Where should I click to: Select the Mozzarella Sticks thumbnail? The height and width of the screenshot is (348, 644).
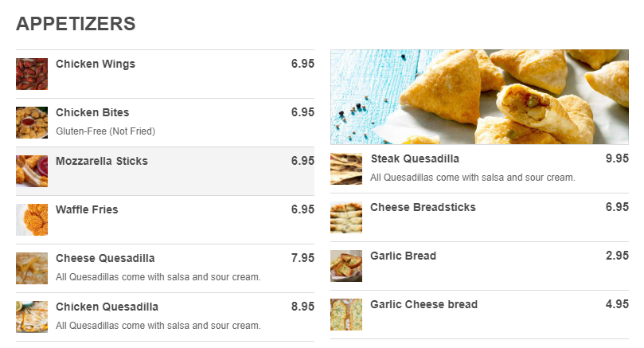(32, 171)
